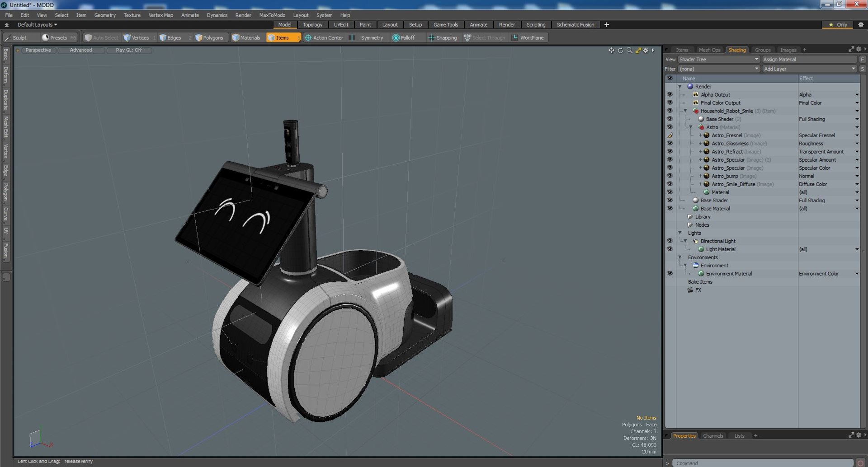Open the Presets browser

59,37
